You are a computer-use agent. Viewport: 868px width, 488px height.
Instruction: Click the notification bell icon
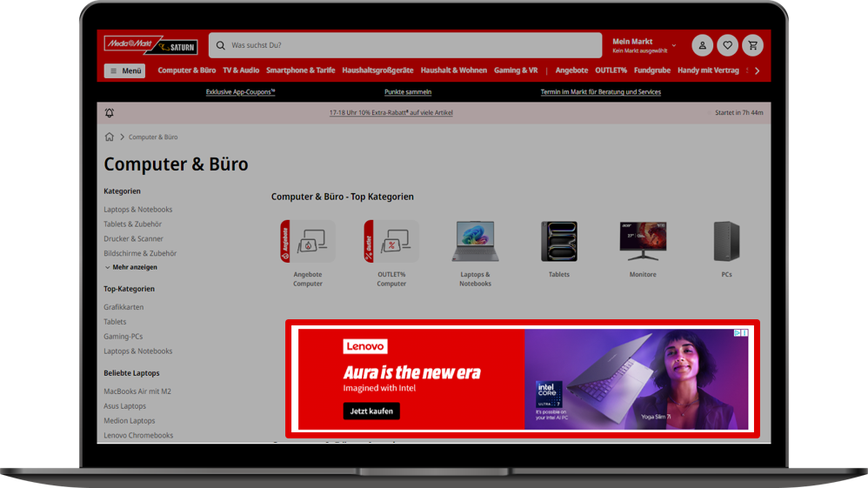(110, 113)
